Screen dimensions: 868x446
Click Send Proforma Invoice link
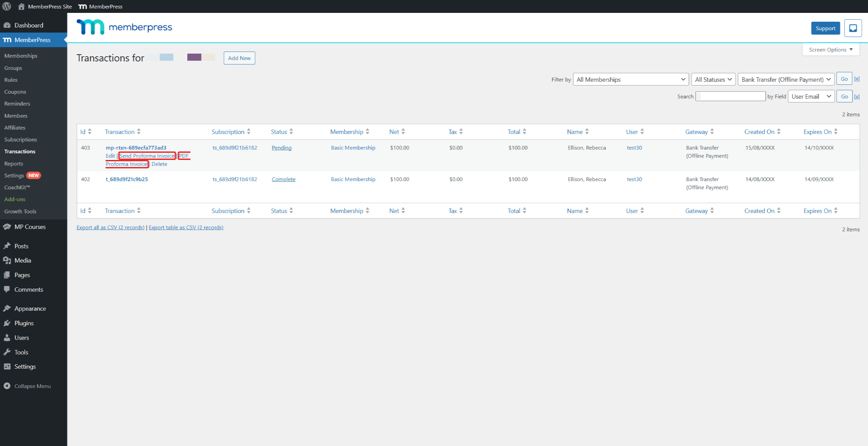(x=147, y=156)
